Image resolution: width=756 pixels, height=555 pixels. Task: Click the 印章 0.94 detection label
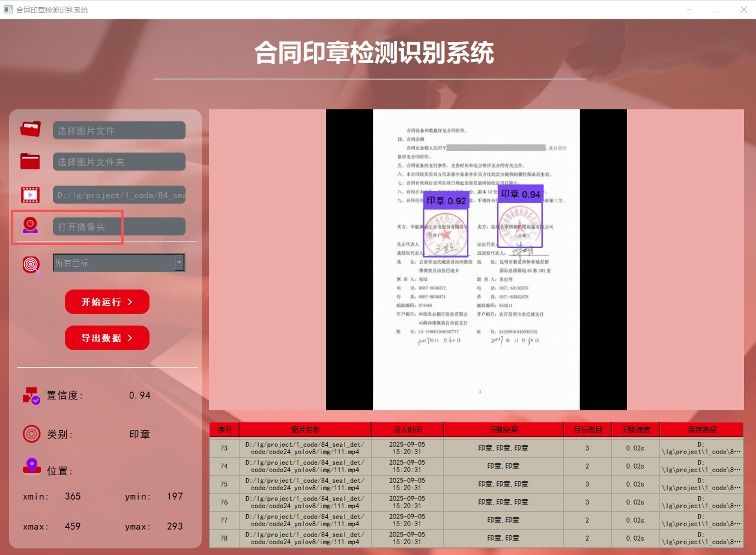click(x=521, y=194)
